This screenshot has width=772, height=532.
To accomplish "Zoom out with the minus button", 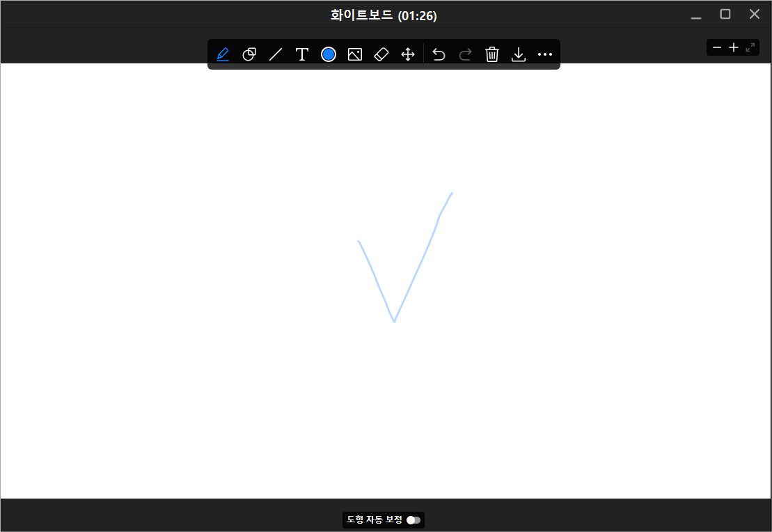I will point(717,47).
